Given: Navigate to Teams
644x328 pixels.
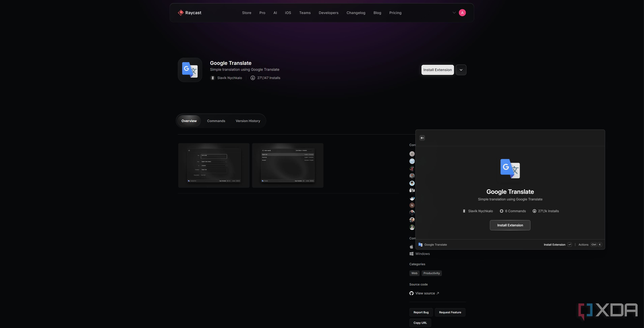Looking at the screenshot, I should (x=305, y=13).
